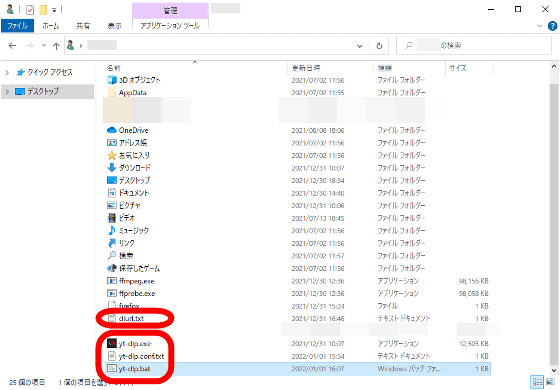Open Explorer help question mark
The height and width of the screenshot is (390, 560).
552,26
